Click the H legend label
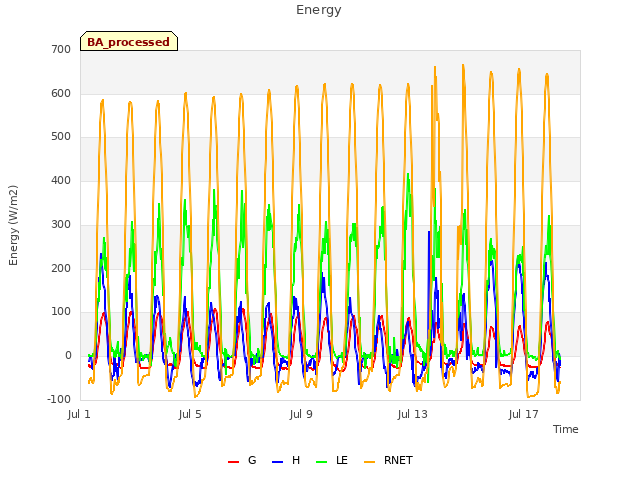The image size is (640, 480). [296, 460]
